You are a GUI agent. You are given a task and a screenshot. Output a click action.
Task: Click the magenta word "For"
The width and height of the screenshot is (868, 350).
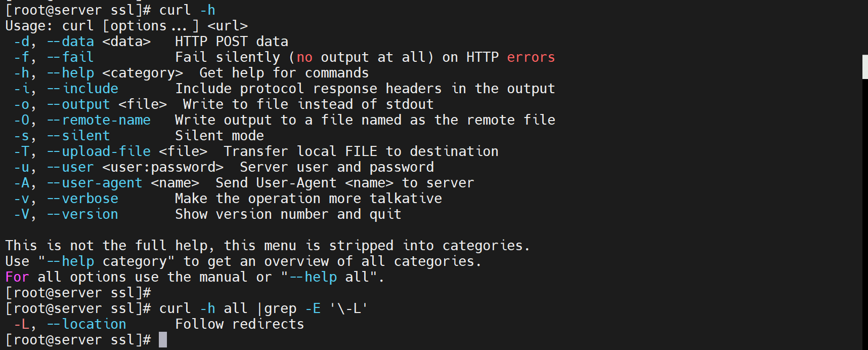pos(17,277)
